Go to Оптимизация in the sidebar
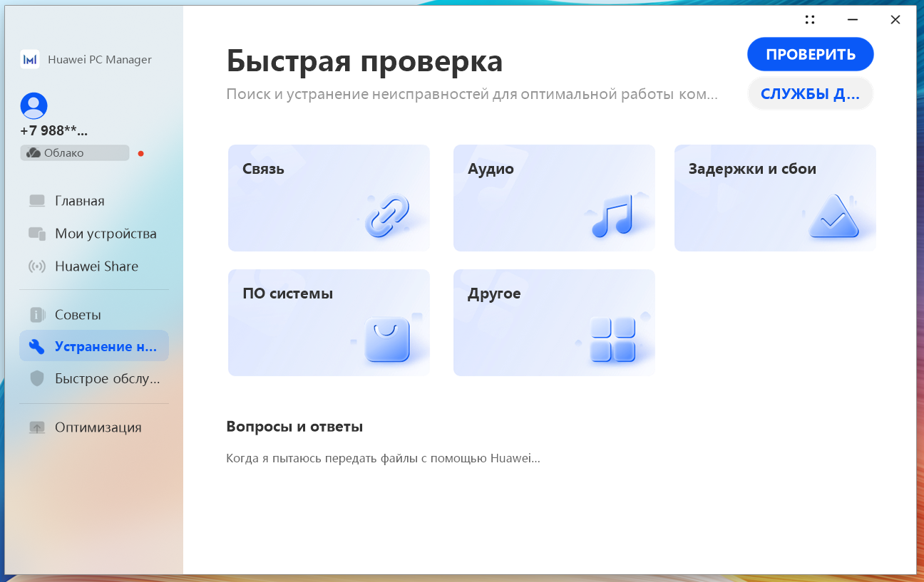The width and height of the screenshot is (924, 582). click(94, 427)
